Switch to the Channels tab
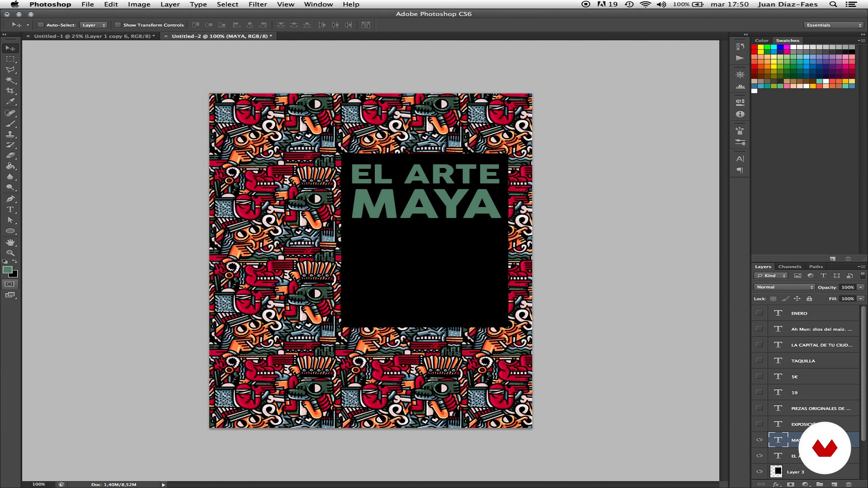The image size is (868, 488). [x=789, y=267]
